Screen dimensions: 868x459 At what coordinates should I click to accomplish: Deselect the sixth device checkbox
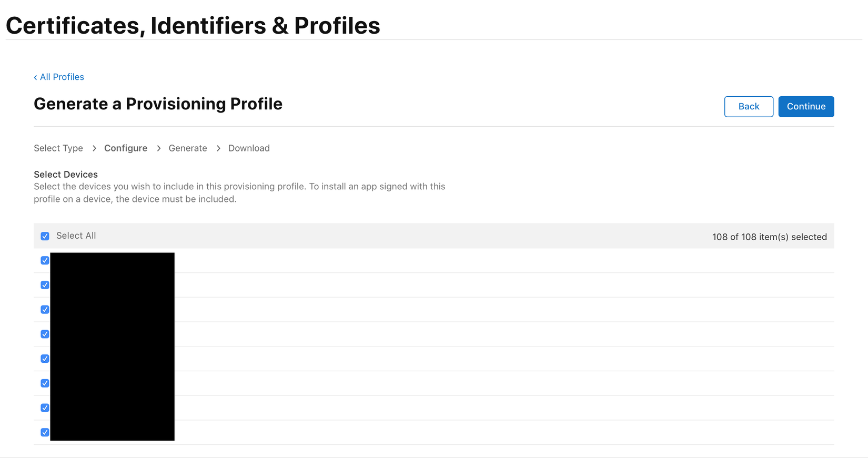pyautogui.click(x=45, y=383)
